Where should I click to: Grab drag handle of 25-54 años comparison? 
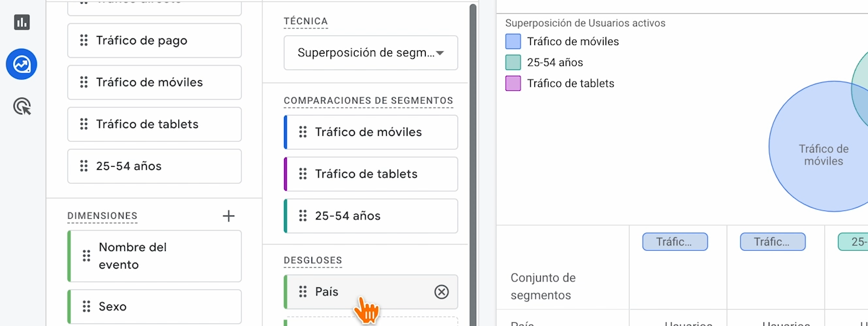(x=302, y=216)
